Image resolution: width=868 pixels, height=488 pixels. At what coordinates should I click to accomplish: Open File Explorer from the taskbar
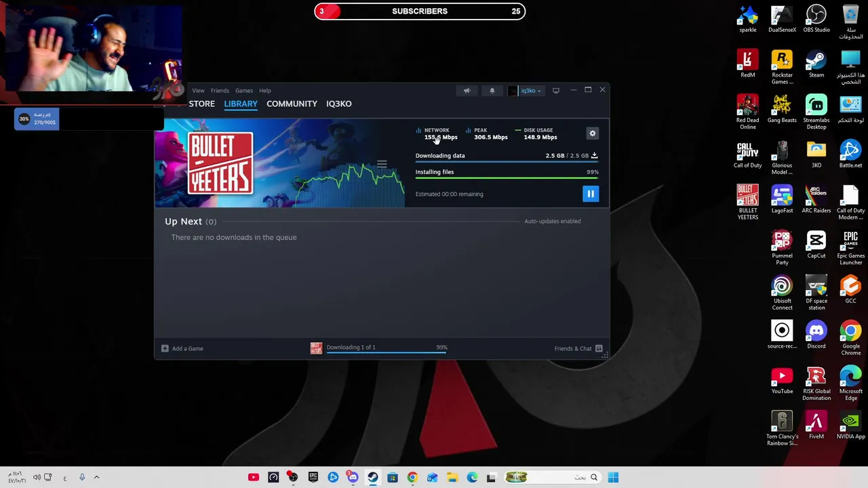coord(452,477)
